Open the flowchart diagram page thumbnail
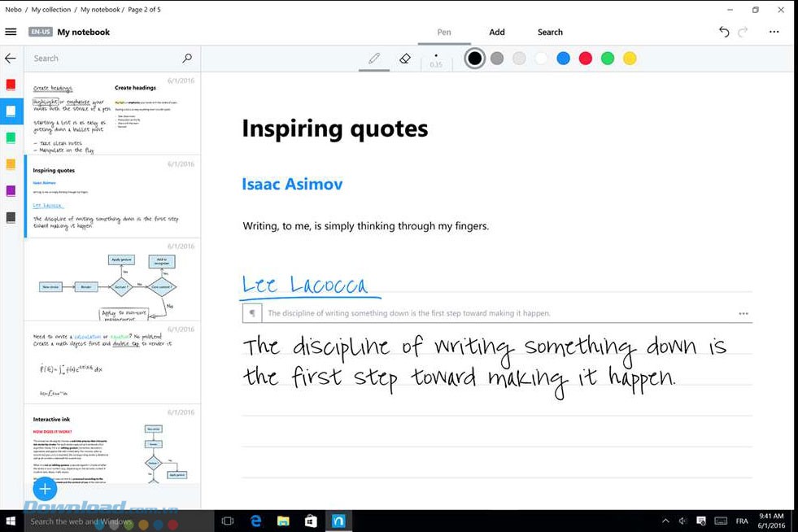The height and width of the screenshot is (532, 798). (112, 281)
